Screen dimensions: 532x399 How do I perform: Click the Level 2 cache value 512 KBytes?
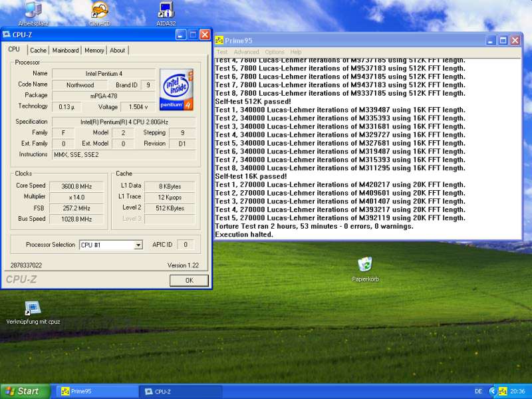click(170, 208)
